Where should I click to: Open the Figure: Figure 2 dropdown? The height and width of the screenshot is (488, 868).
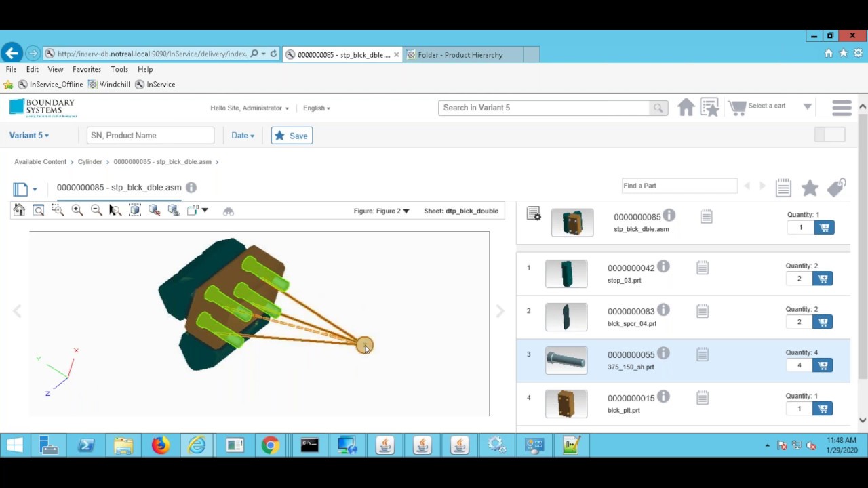[381, 211]
